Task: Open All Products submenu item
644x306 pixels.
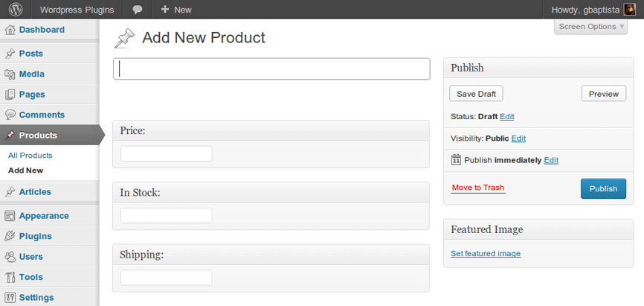Action: tap(30, 156)
